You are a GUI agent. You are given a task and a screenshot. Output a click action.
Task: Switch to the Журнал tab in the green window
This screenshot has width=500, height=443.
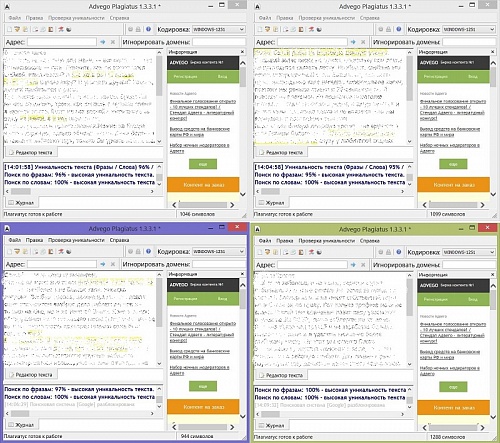click(272, 426)
